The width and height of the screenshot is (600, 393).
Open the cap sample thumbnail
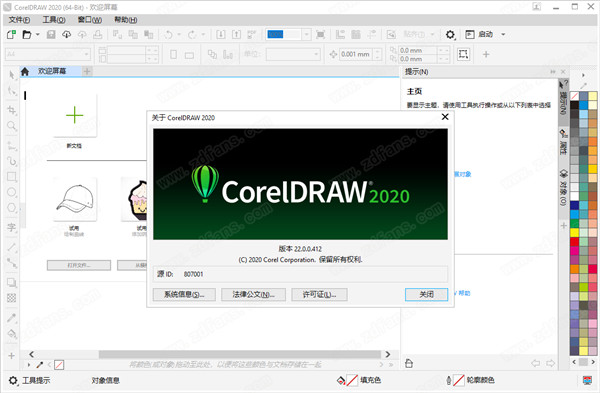coord(75,199)
